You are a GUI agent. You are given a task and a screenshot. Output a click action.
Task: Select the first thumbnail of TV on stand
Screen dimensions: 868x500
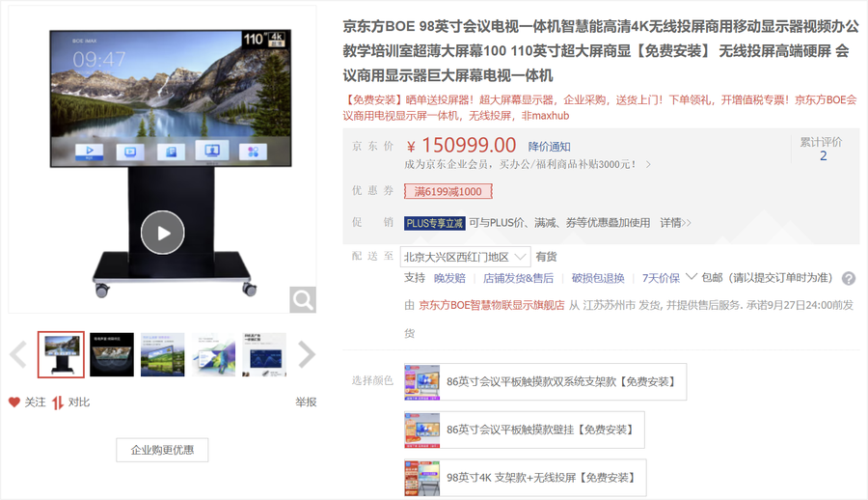click(61, 355)
